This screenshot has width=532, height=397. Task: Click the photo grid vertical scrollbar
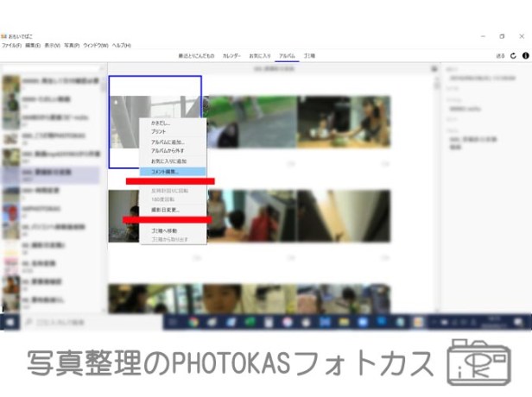pyautogui.click(x=437, y=192)
